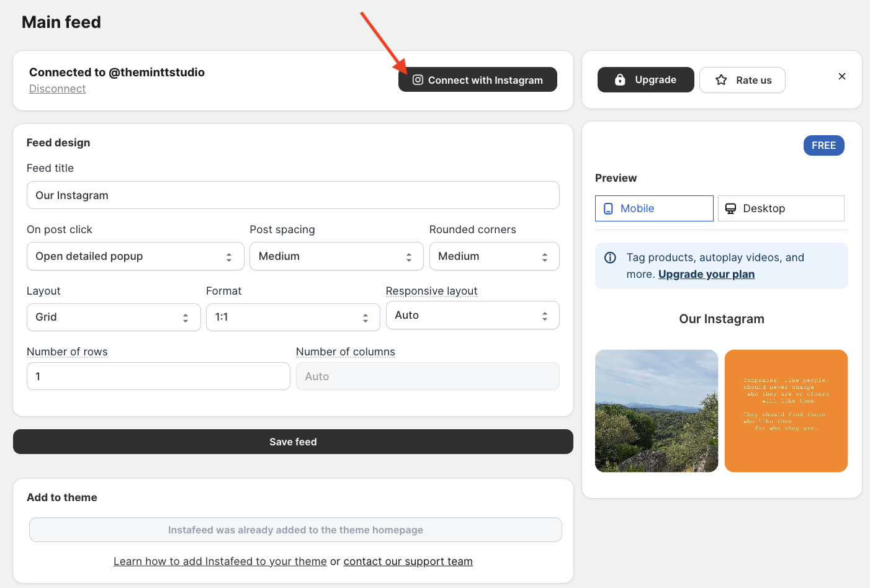Image resolution: width=870 pixels, height=588 pixels.
Task: Expand the Post spacing dropdown
Action: [336, 256]
